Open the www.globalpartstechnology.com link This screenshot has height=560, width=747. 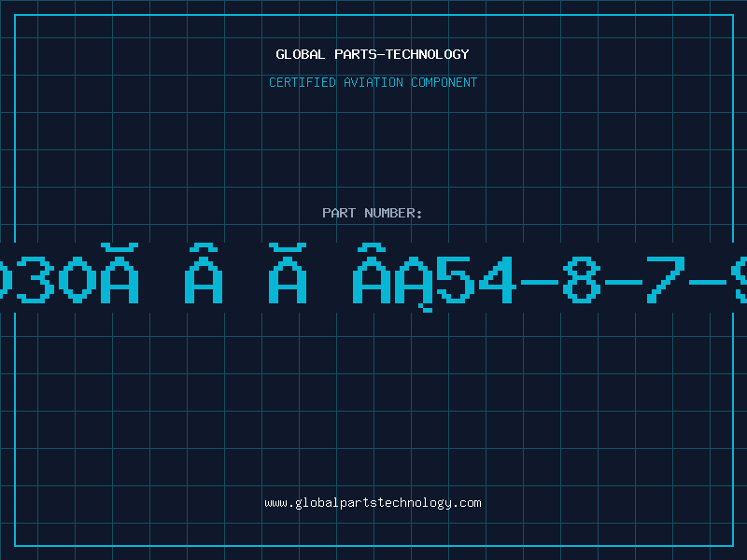(x=373, y=503)
